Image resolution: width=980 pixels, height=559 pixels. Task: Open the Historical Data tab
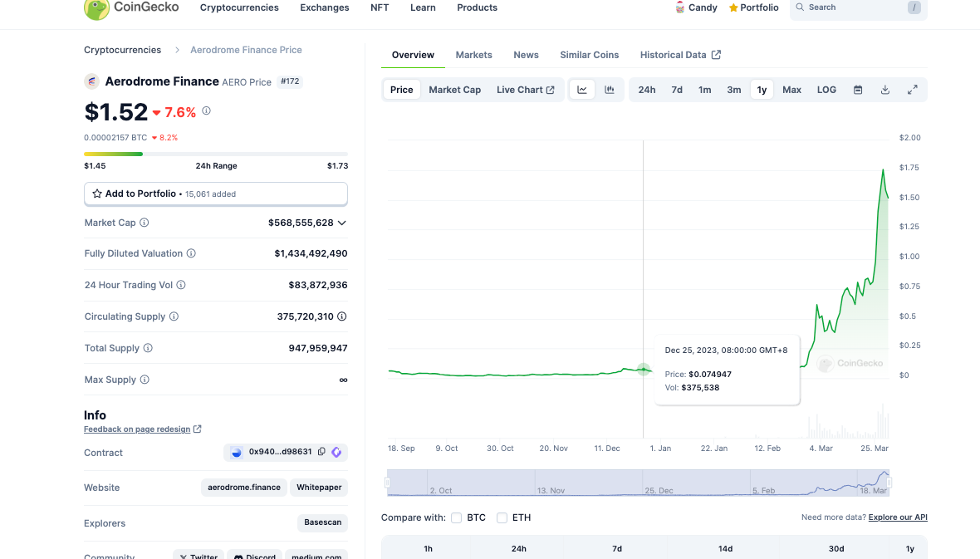[x=680, y=55]
